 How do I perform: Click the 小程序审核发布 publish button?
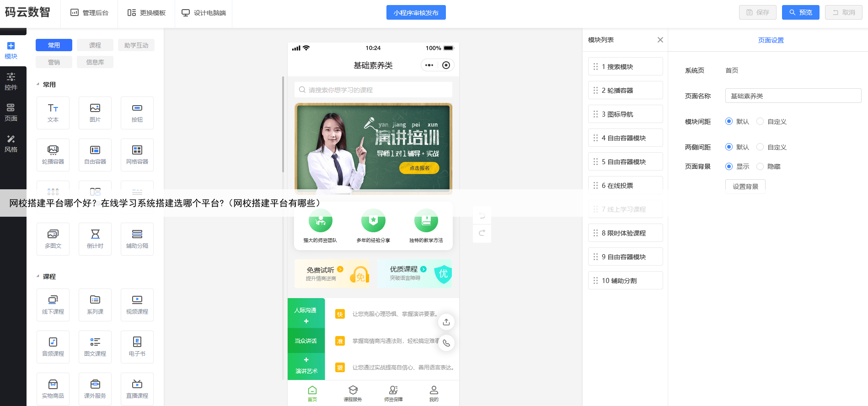click(416, 13)
